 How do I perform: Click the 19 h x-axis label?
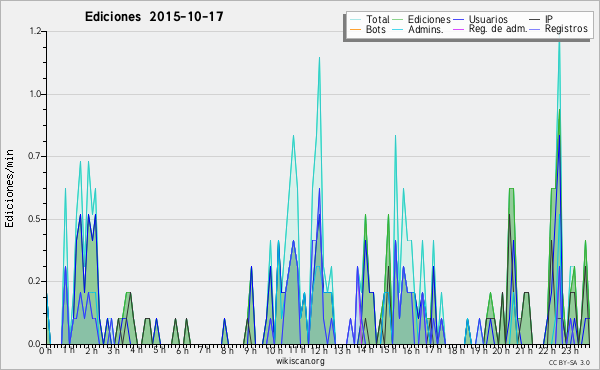[479, 351]
